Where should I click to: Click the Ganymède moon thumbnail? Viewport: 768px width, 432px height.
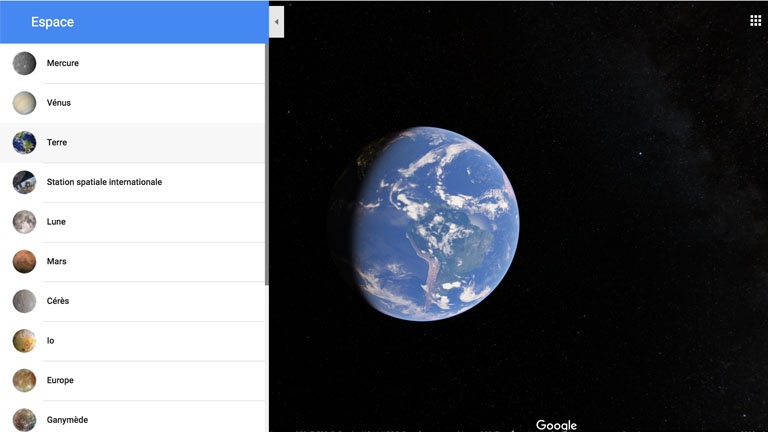[x=24, y=420]
